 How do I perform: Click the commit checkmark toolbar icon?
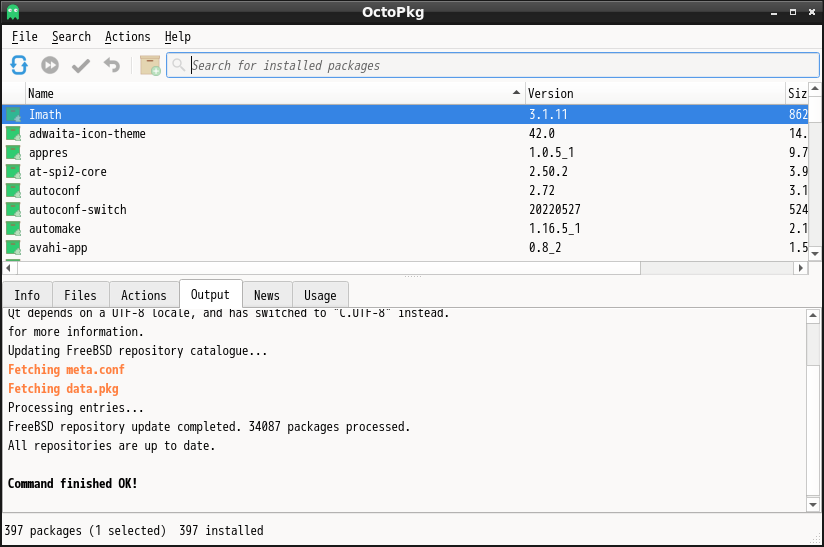click(81, 66)
